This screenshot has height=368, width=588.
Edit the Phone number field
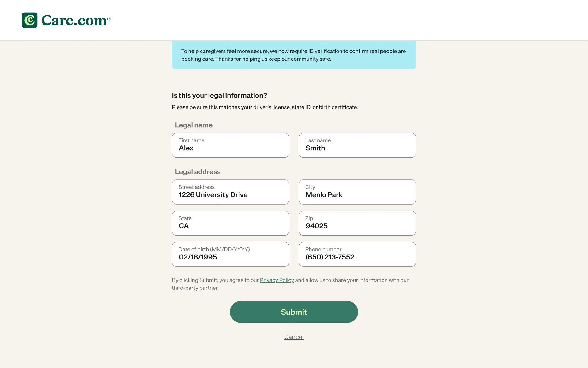pos(357,254)
